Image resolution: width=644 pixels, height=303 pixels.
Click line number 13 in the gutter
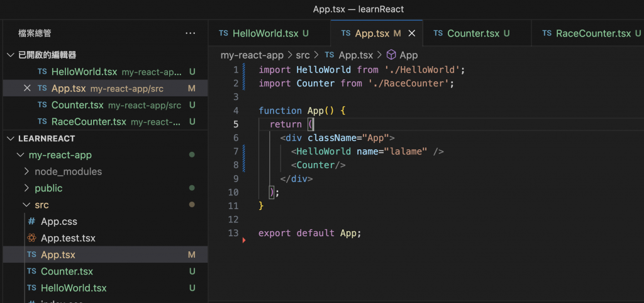point(233,233)
